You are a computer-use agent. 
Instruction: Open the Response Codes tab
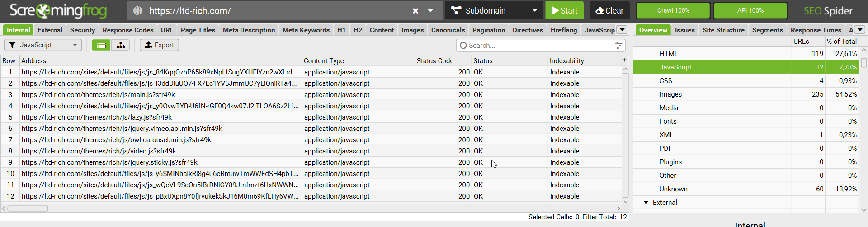coord(128,30)
